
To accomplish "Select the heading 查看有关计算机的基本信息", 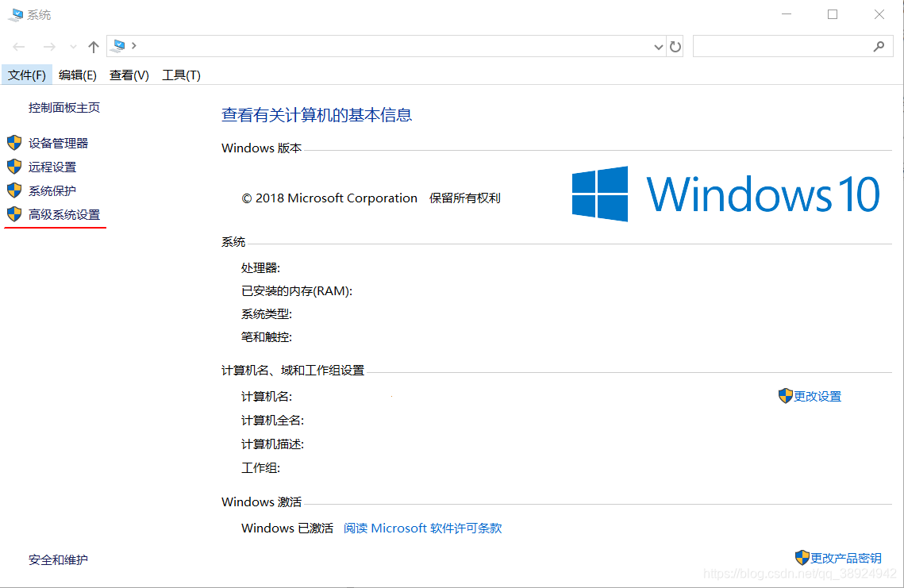I will point(317,115).
